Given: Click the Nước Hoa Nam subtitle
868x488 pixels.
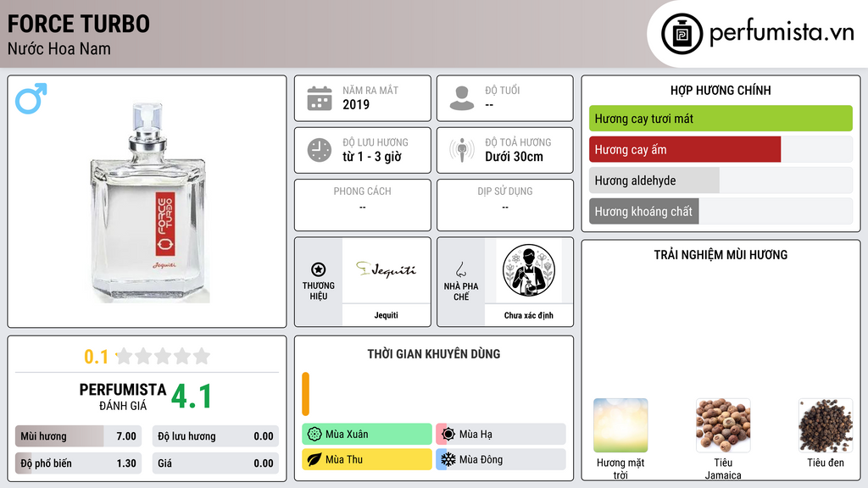Looking at the screenshot, I should tap(59, 48).
